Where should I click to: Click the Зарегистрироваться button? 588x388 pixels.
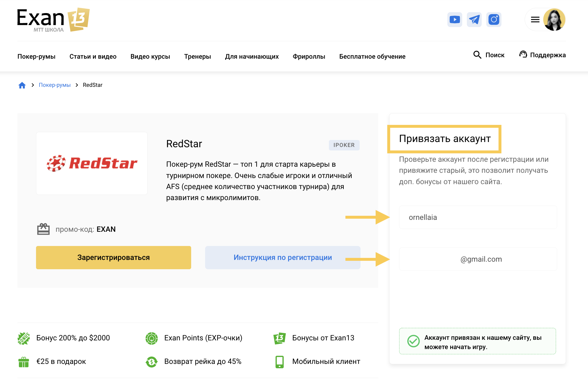click(x=114, y=258)
